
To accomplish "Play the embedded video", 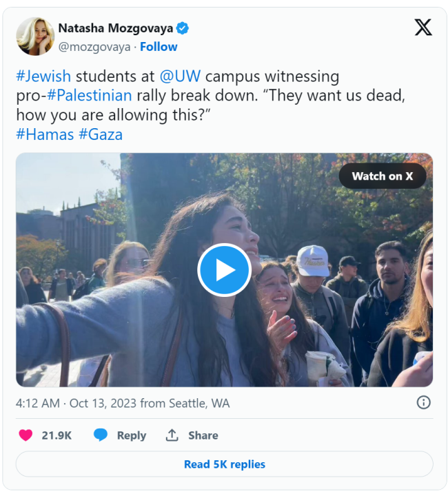I will [224, 269].
